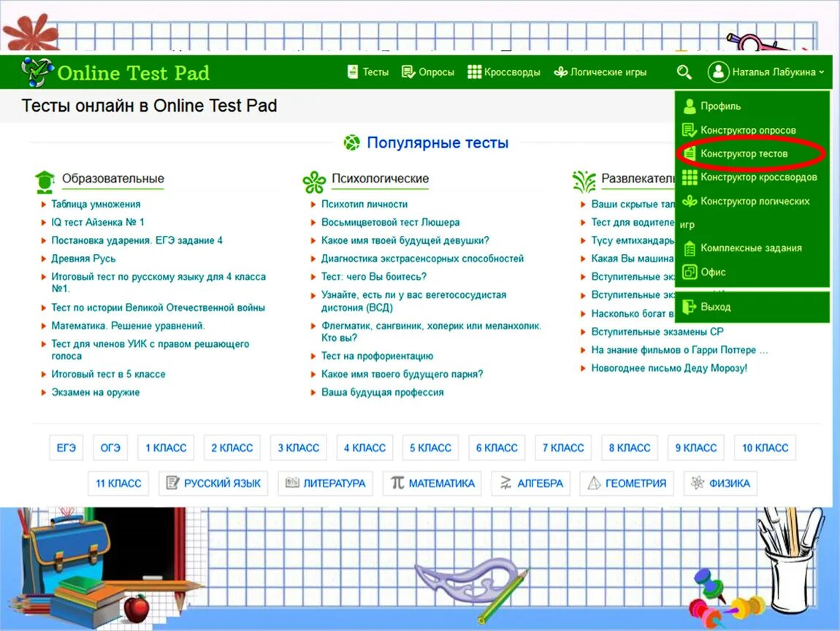Image resolution: width=840 pixels, height=631 pixels.
Task: Click the Литература book icon
Action: [x=292, y=483]
